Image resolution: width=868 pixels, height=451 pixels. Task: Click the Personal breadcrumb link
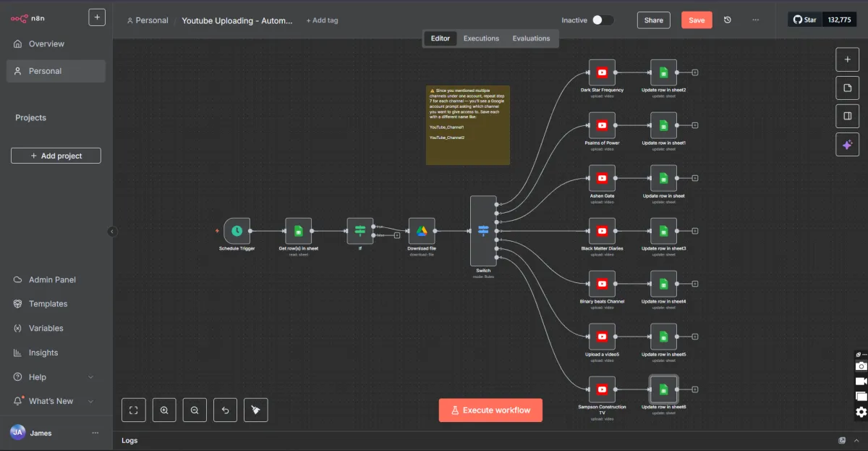[148, 20]
